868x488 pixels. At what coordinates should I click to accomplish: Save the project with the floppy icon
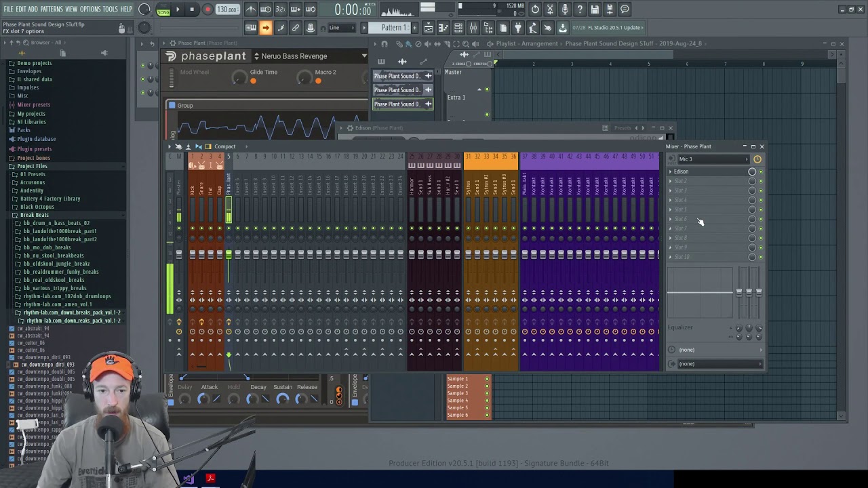595,9
